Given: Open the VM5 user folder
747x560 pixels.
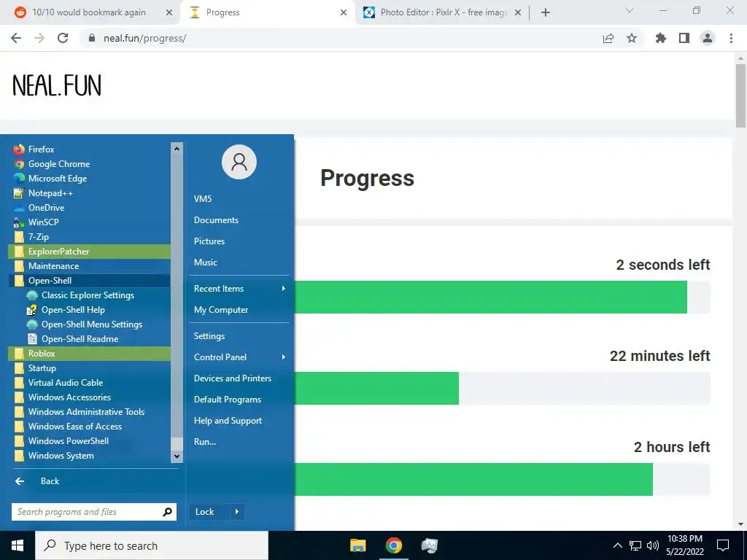Looking at the screenshot, I should click(x=239, y=199).
